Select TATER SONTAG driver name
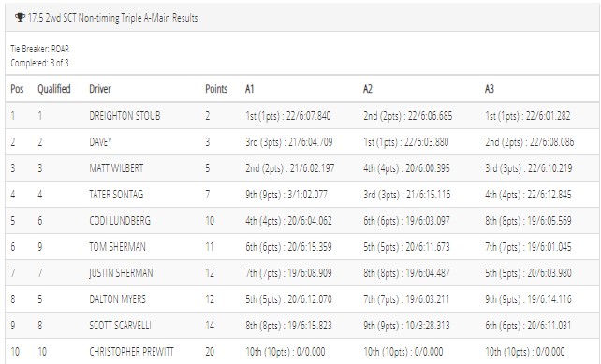This screenshot has width=601, height=364. (116, 195)
